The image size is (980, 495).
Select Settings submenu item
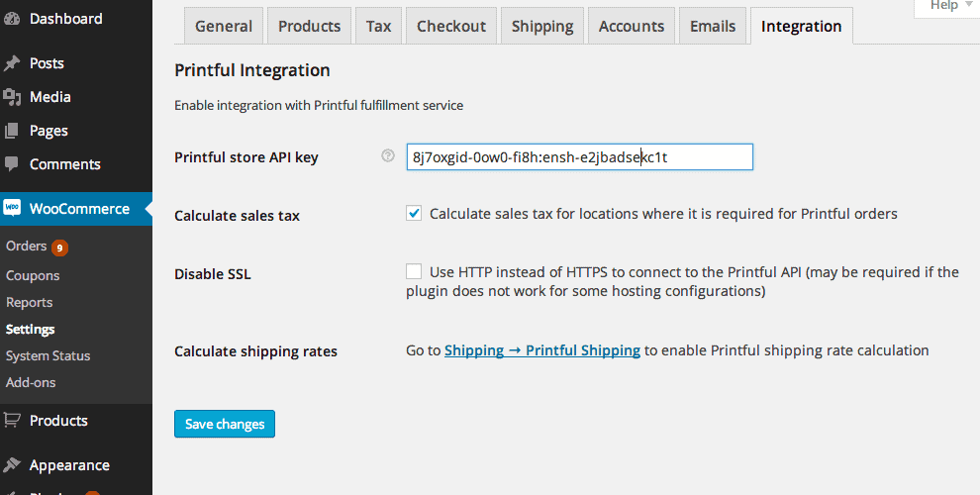30,330
